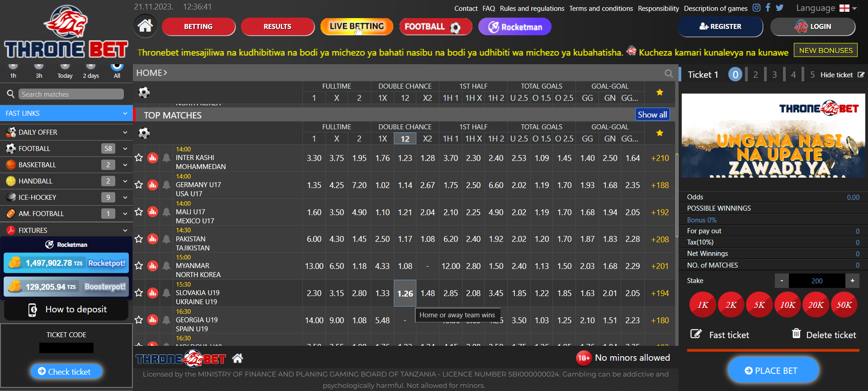The width and height of the screenshot is (868, 391).
Task: Favorite the Germany U17 vs USA U17 match
Action: (139, 185)
